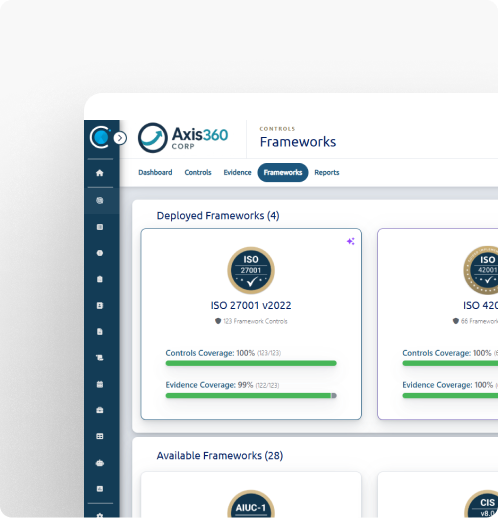Expand the sidebar with the chevron arrow

pyautogui.click(x=120, y=138)
